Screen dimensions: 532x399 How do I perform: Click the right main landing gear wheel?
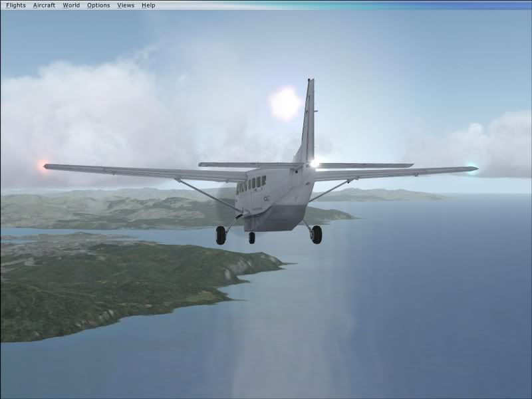click(316, 234)
